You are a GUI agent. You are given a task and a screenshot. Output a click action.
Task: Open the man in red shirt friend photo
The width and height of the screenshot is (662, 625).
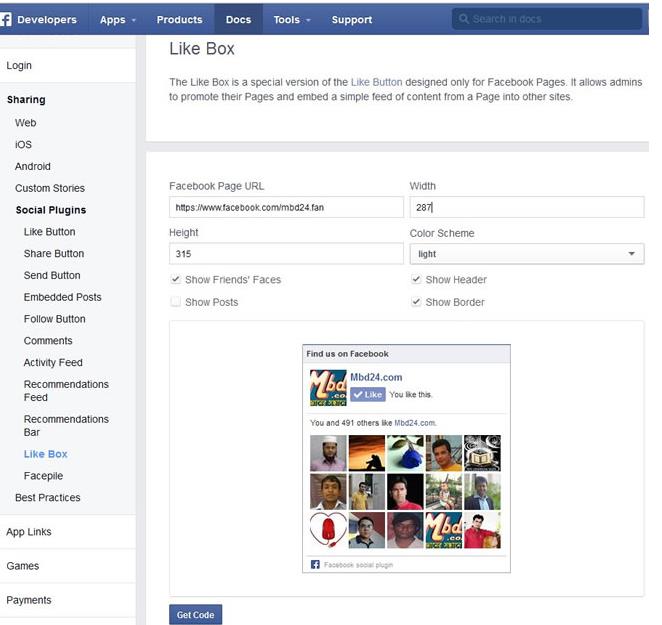click(483, 530)
